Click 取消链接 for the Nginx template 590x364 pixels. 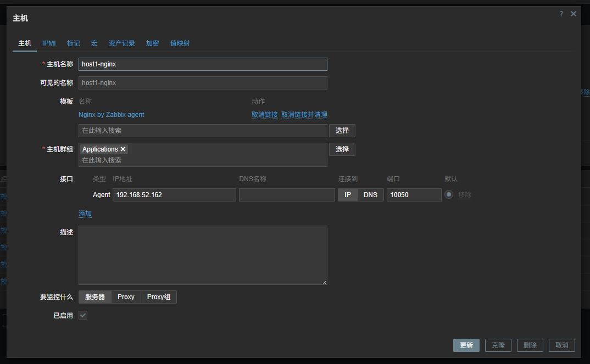(x=265, y=115)
